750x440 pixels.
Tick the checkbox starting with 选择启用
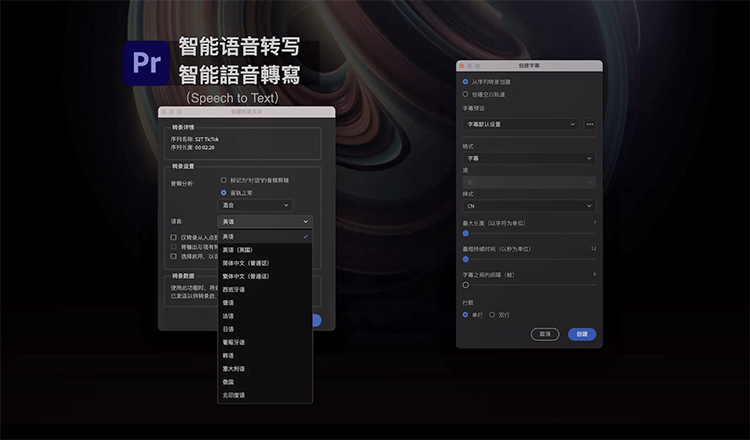coord(174,256)
